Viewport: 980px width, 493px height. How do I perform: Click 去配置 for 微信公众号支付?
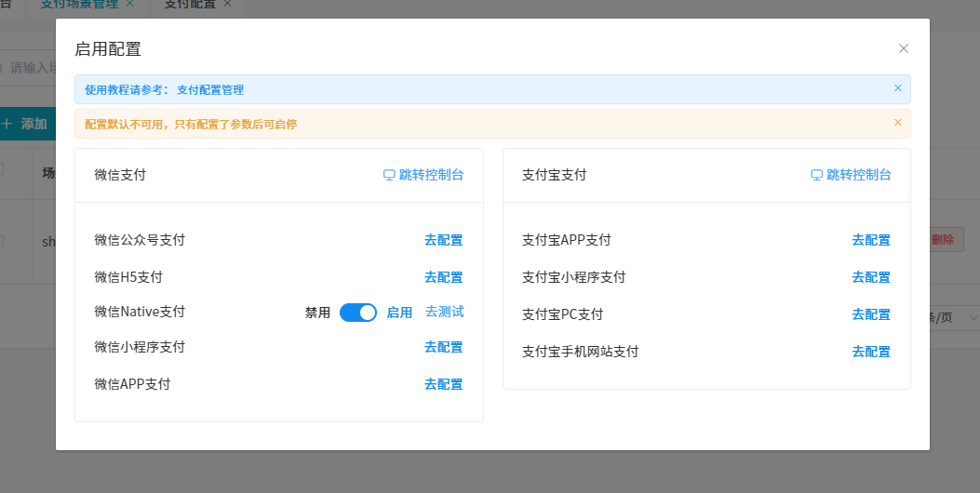(444, 240)
